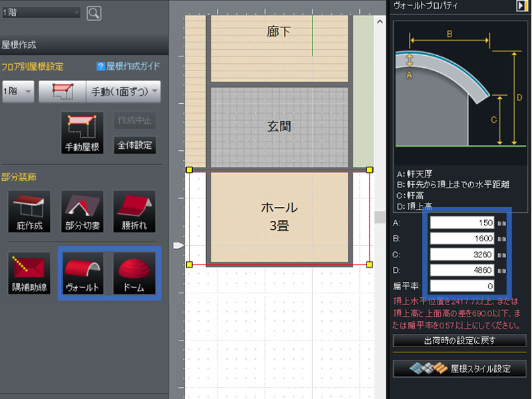Click the 全体設定 button
This screenshot has width=532, height=399.
point(134,145)
